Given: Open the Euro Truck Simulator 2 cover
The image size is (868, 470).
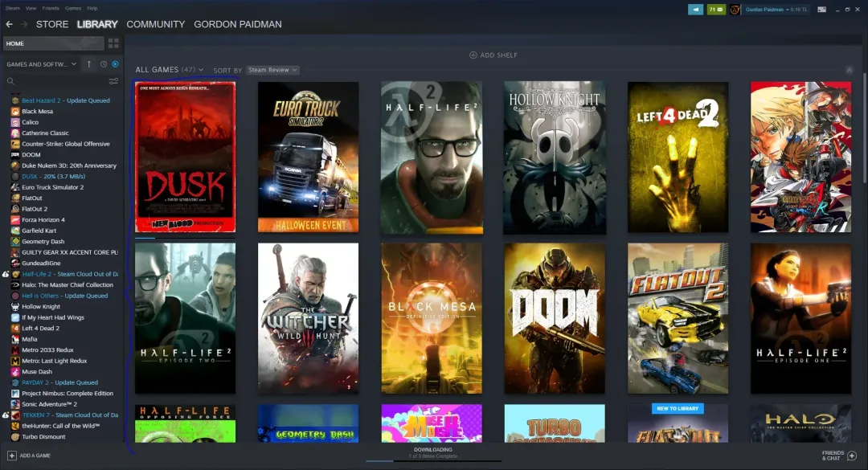Looking at the screenshot, I should 308,157.
